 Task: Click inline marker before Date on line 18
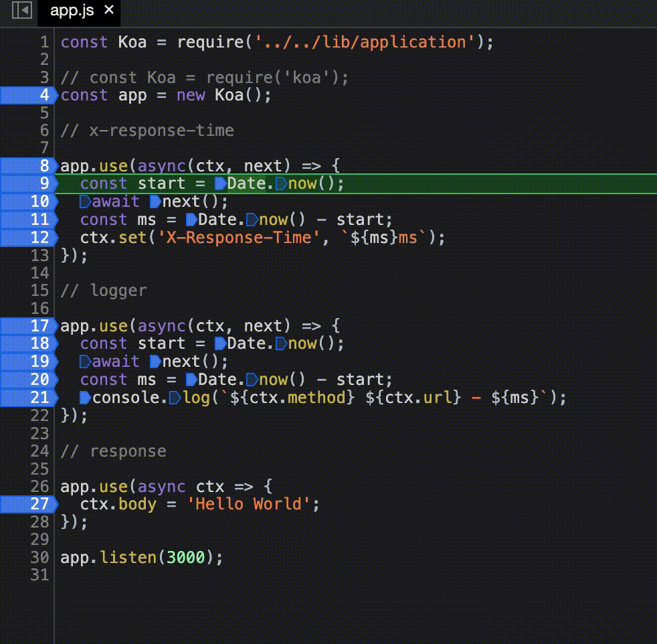click(220, 344)
